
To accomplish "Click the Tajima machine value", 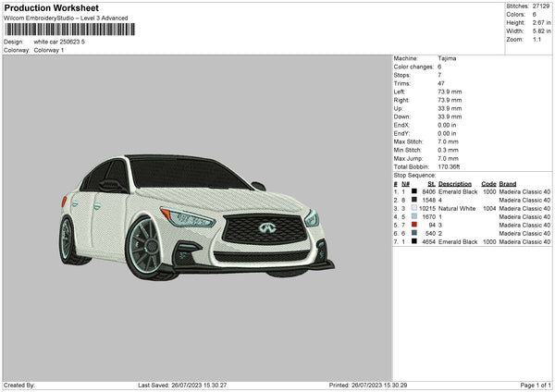I will point(447,58).
